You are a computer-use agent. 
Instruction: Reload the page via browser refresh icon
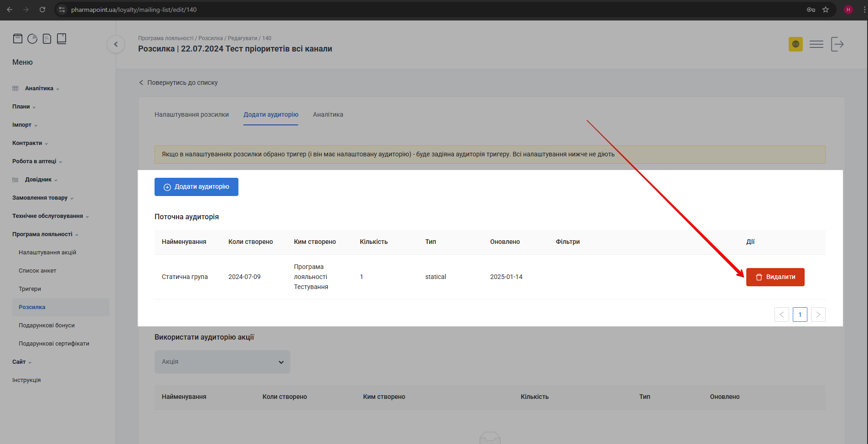point(42,10)
